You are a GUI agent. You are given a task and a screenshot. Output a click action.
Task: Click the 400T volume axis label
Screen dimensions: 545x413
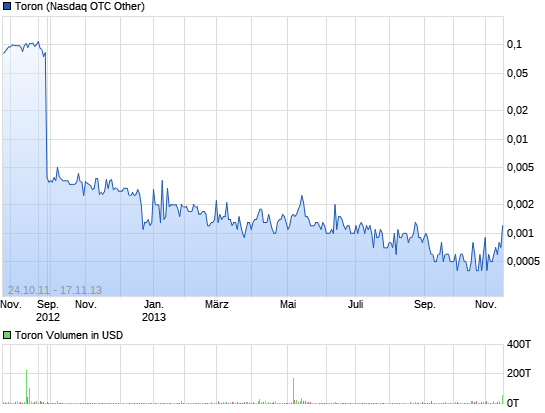(519, 344)
